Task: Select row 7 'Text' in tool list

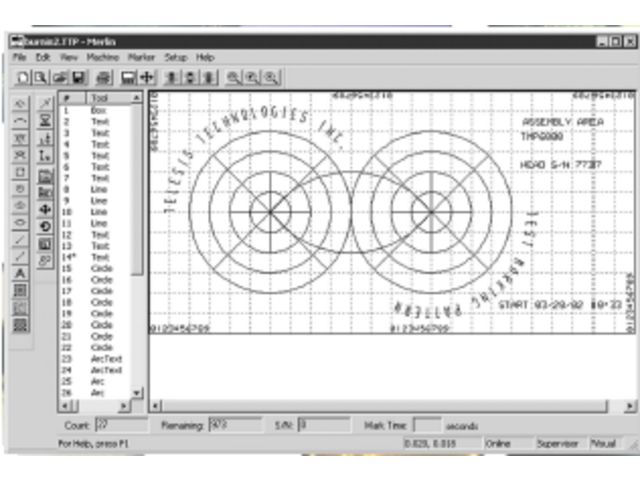Action: click(96, 178)
